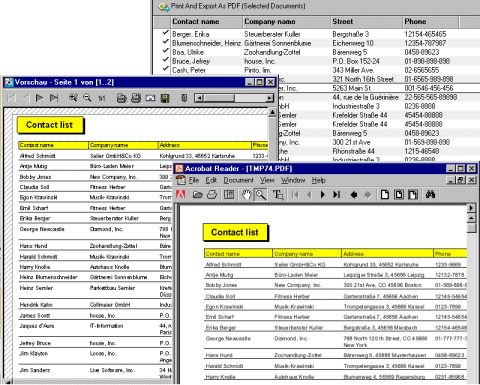The image size is (480, 385).
Task: Jump to last page in Vorschau toolbar
Action: [x=54, y=98]
